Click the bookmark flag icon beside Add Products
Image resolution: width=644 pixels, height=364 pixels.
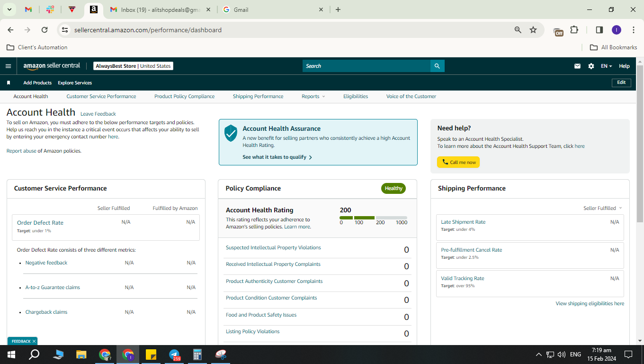click(9, 82)
